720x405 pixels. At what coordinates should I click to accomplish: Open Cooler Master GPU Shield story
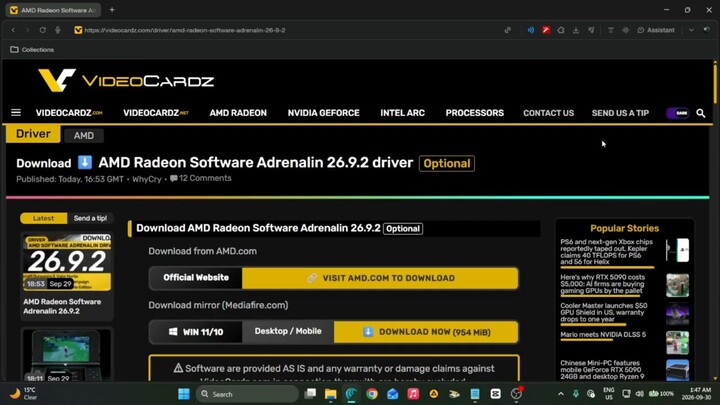pos(603,312)
